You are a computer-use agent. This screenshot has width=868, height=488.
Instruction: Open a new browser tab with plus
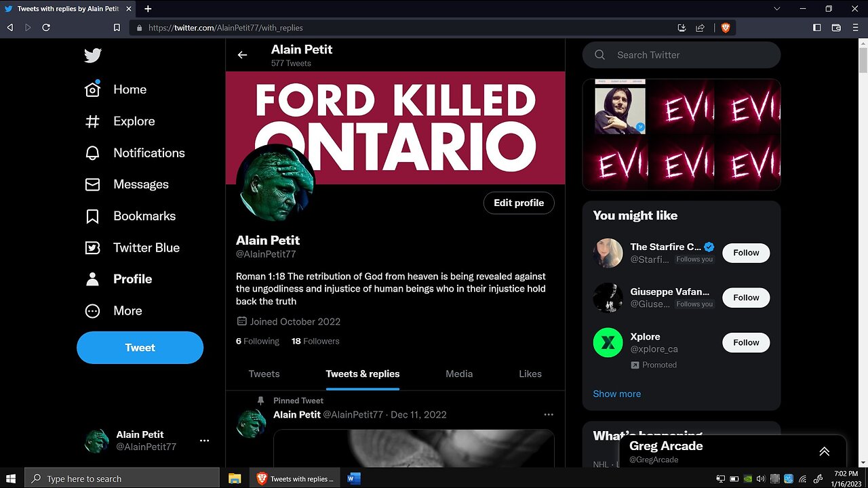[x=148, y=9]
